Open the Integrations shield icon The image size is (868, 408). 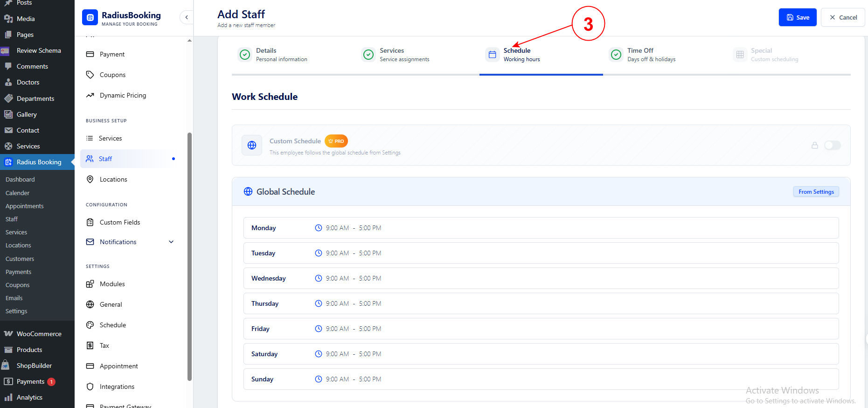point(90,387)
